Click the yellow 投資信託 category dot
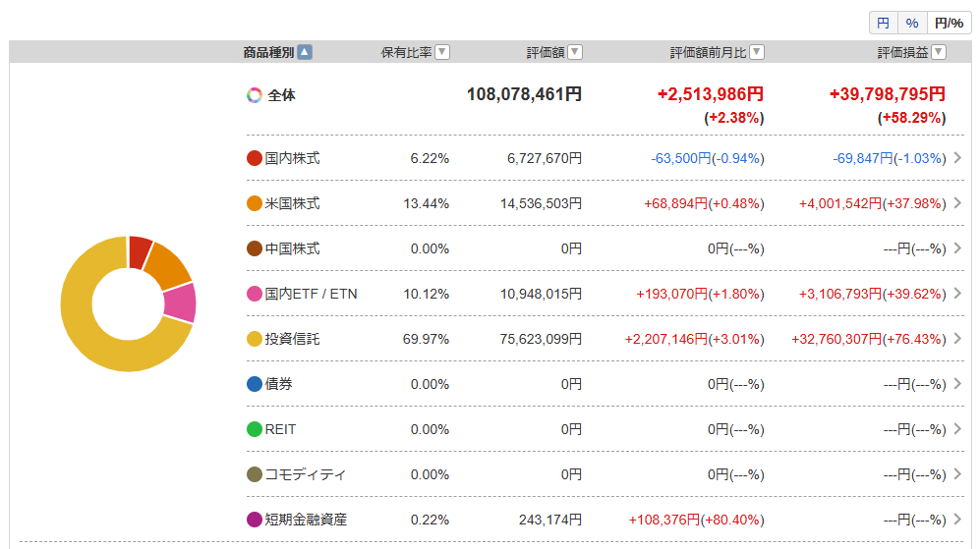Image resolution: width=980 pixels, height=549 pixels. coord(255,339)
